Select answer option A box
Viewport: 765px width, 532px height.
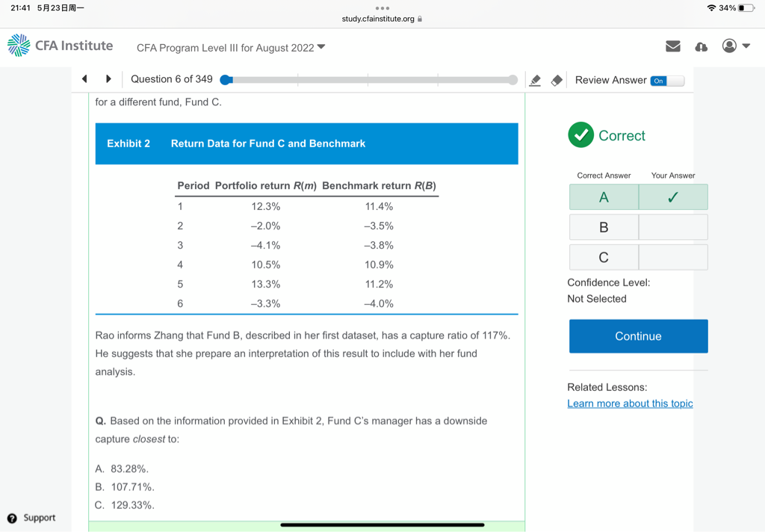click(x=604, y=197)
